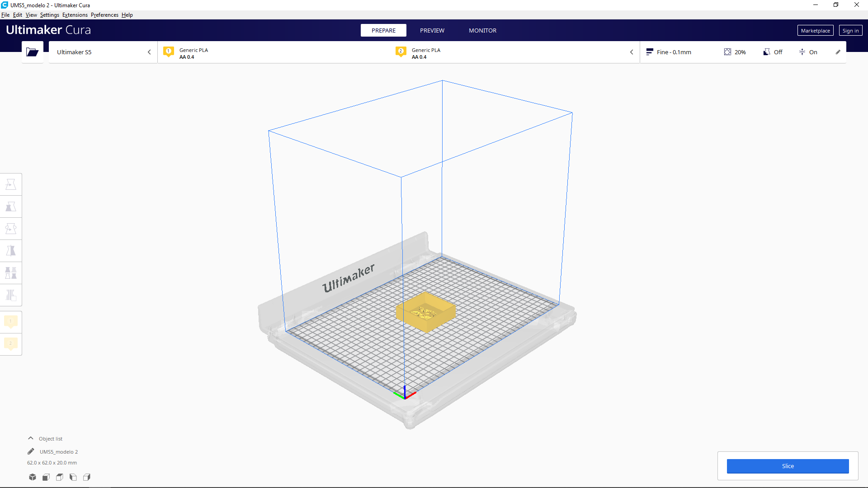
Task: Switch to the PREVIEW stage tab
Action: coord(432,30)
